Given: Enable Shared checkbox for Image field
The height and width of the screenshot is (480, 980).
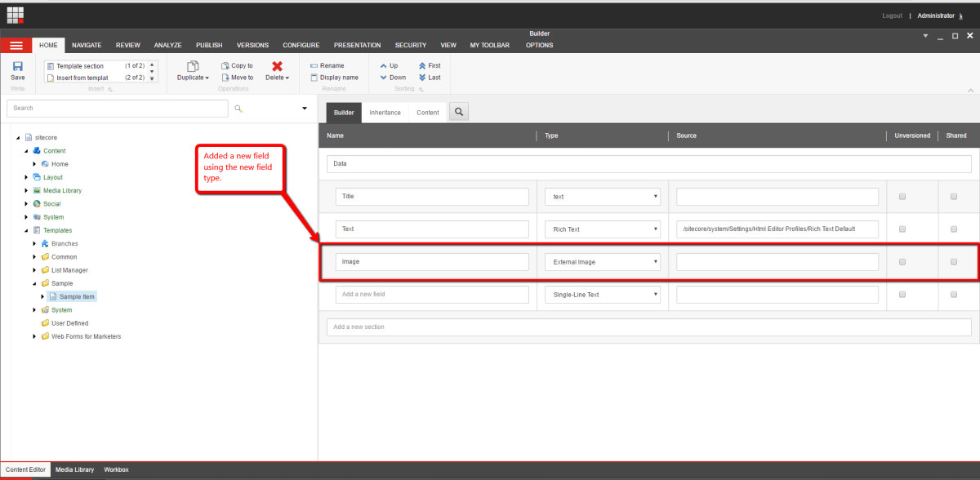Looking at the screenshot, I should (x=954, y=262).
